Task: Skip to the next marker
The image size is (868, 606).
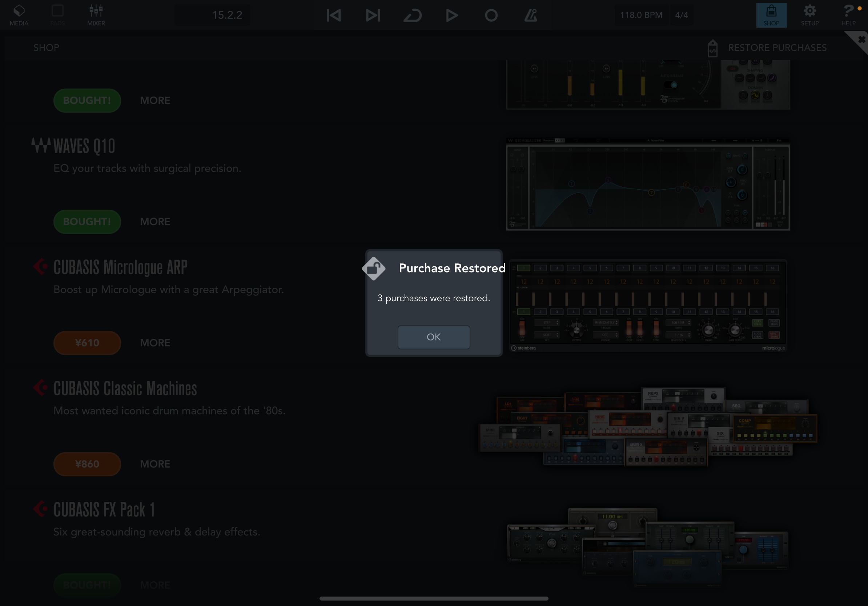Action: (x=373, y=15)
